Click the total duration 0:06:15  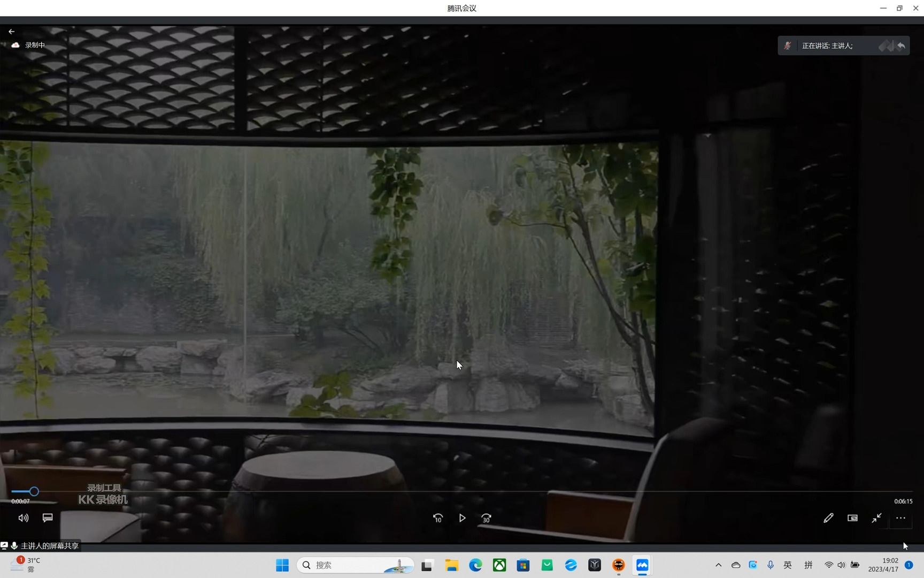[x=903, y=501]
